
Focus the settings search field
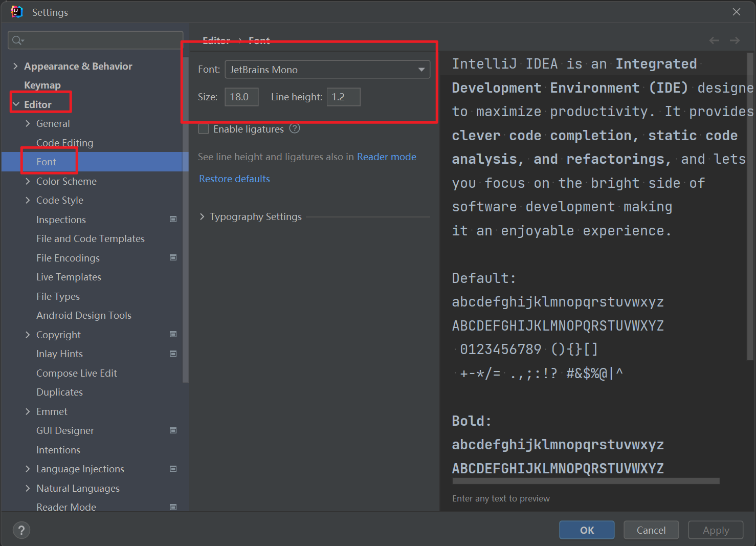(x=96, y=40)
